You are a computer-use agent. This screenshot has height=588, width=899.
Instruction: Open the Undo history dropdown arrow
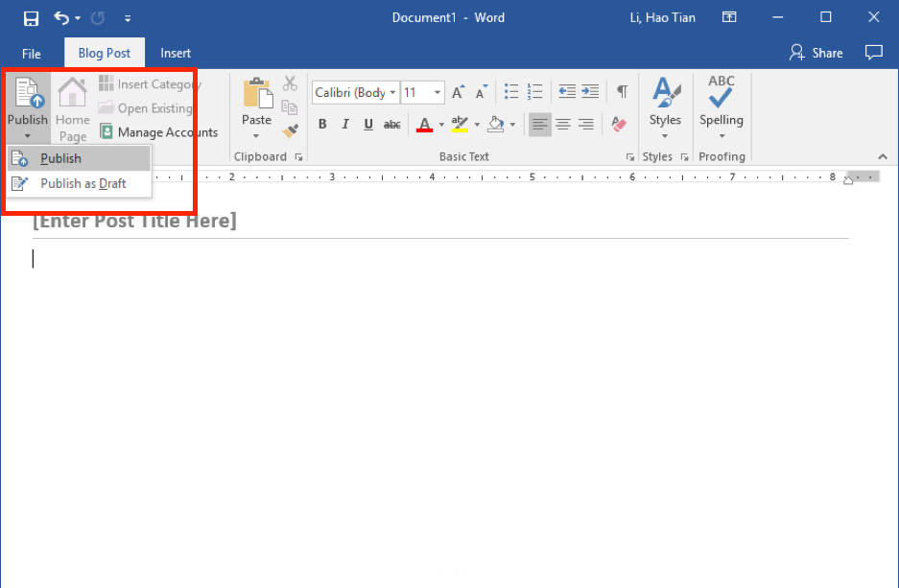[x=78, y=18]
